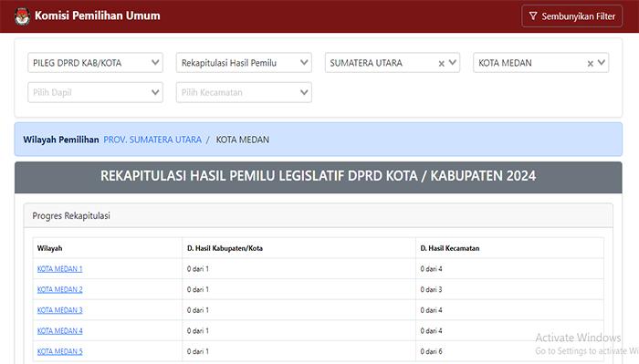This screenshot has height=364, width=639.
Task: Click the Wilayah Pemilihan label
Action: coord(61,140)
